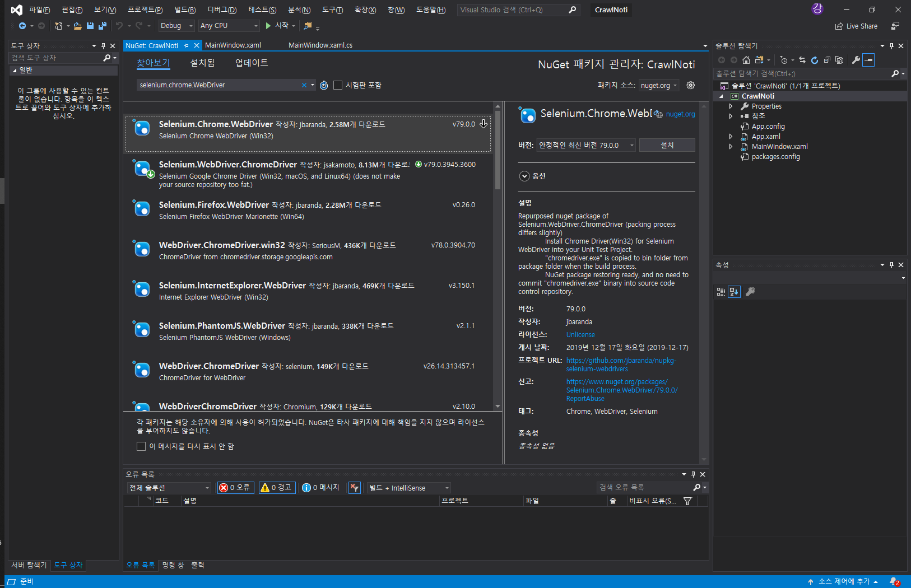Open the Any CPU platform dropdown
Image resolution: width=911 pixels, height=588 pixels.
coord(229,26)
